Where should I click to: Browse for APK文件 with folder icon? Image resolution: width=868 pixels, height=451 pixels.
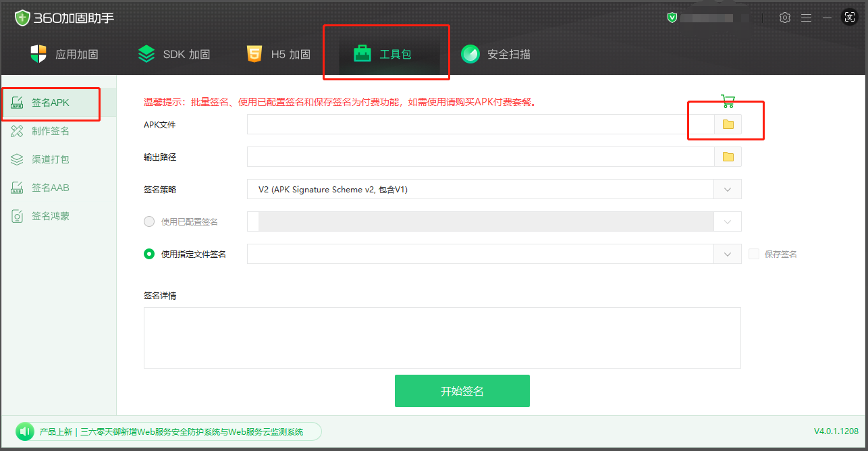[x=728, y=124]
